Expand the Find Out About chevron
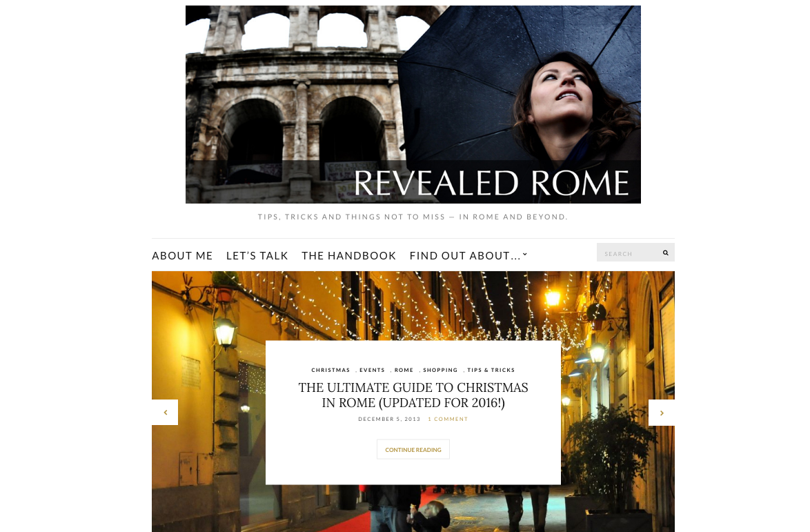The height and width of the screenshot is (532, 810). point(525,254)
